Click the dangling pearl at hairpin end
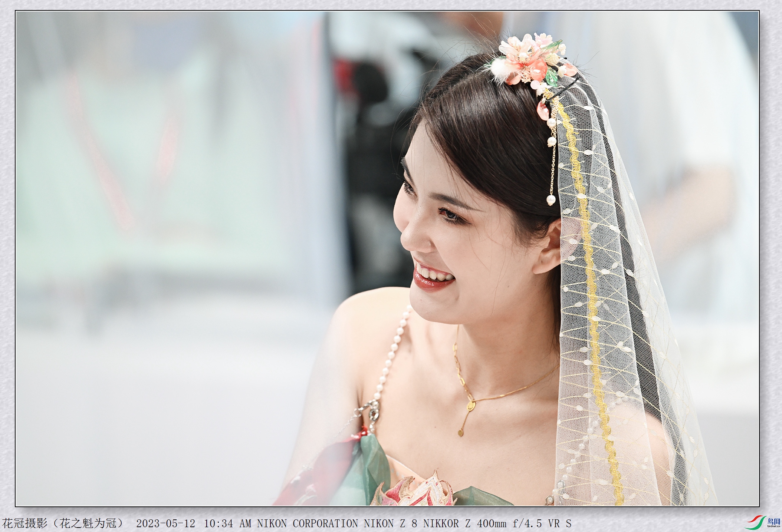The image size is (782, 532). pos(551,200)
